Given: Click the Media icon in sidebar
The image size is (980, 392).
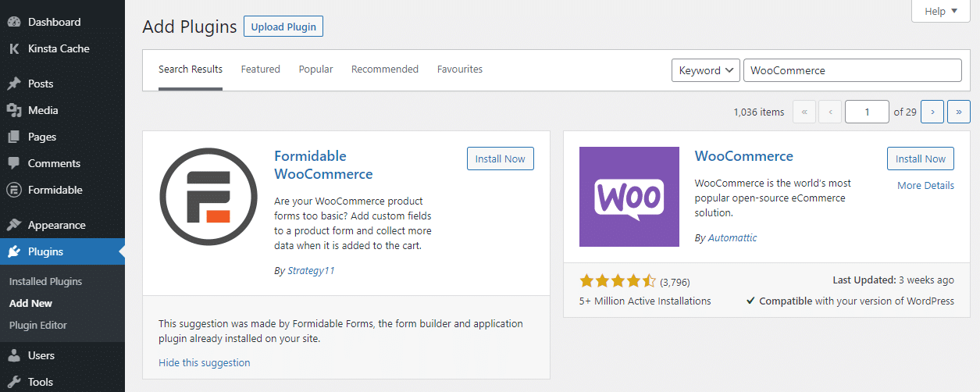Looking at the screenshot, I should [14, 110].
